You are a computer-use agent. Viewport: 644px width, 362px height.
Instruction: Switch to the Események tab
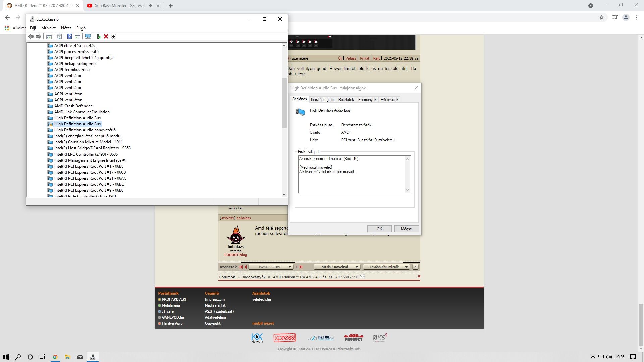tap(367, 100)
